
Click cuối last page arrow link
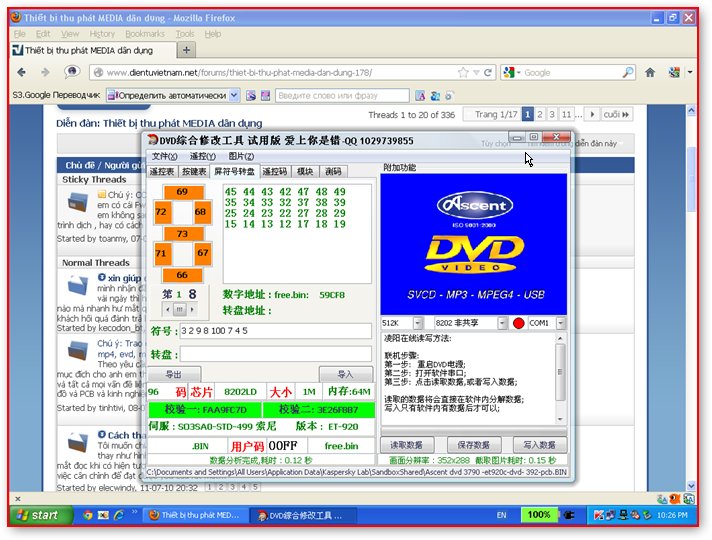pos(616,114)
